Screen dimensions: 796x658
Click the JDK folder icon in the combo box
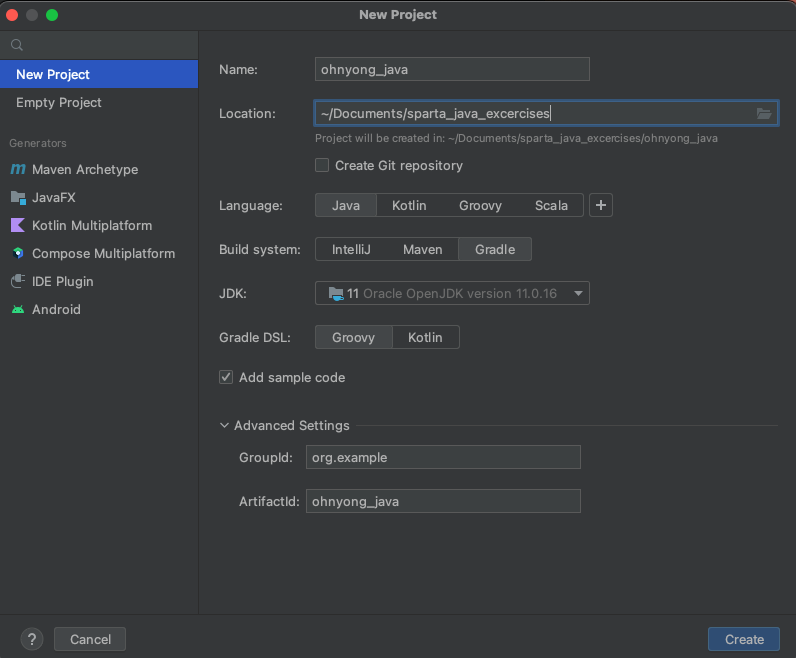tap(336, 293)
